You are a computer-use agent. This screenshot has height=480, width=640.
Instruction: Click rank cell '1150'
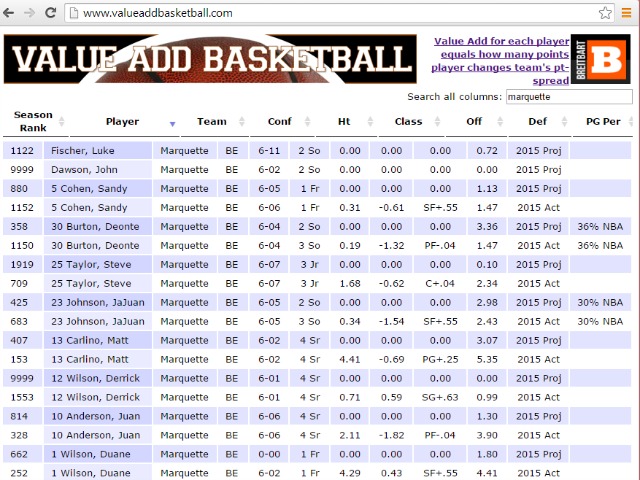[x=22, y=245]
